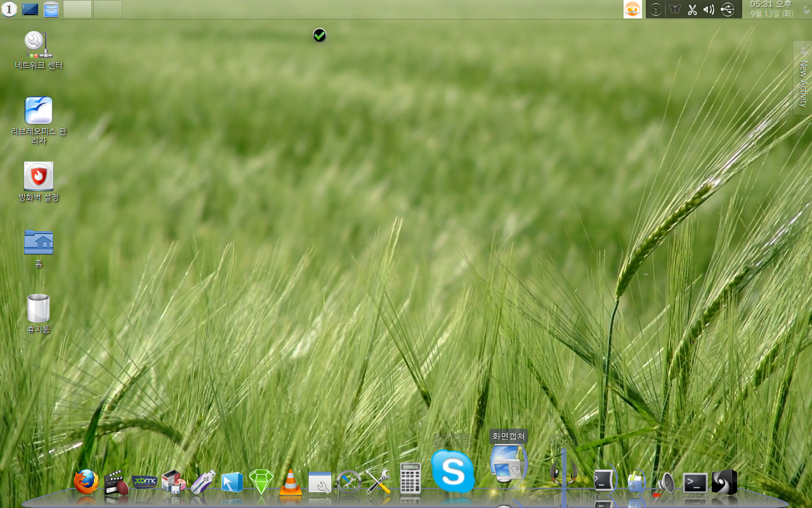Open the Klipper scissors clipboard tray icon
This screenshot has width=812, height=508.
(692, 10)
